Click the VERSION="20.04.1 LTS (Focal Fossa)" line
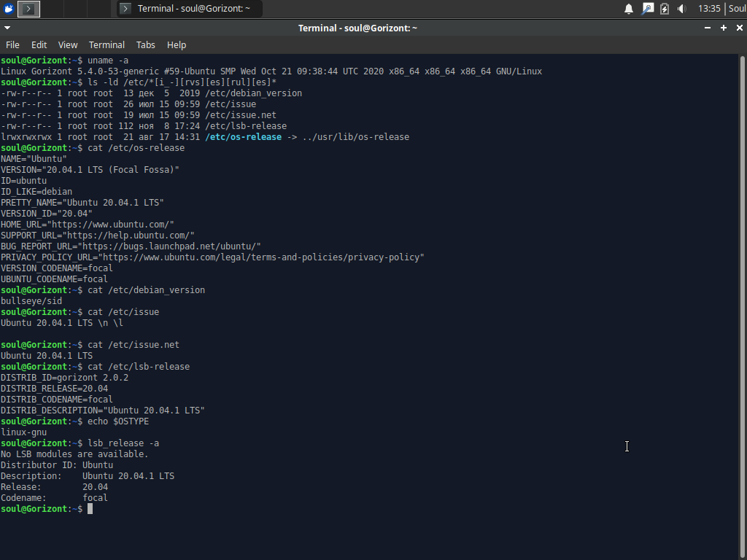 [x=90, y=170]
